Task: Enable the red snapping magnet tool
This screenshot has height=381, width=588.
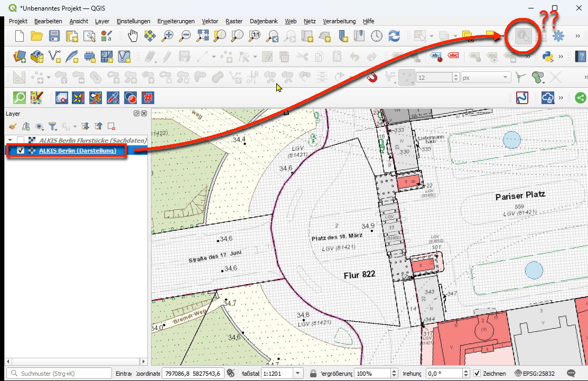Action: [373, 78]
